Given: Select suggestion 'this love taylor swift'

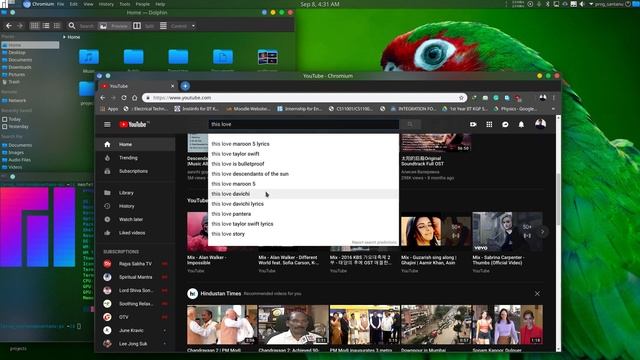Looking at the screenshot, I should 303,154.
